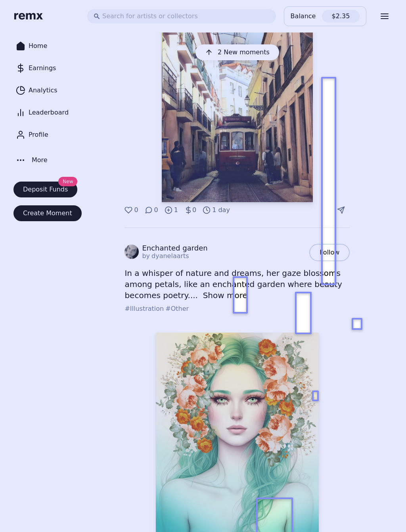Screen dimensions: 406x532
Task: Open the hamburger menu
Action: point(385,16)
